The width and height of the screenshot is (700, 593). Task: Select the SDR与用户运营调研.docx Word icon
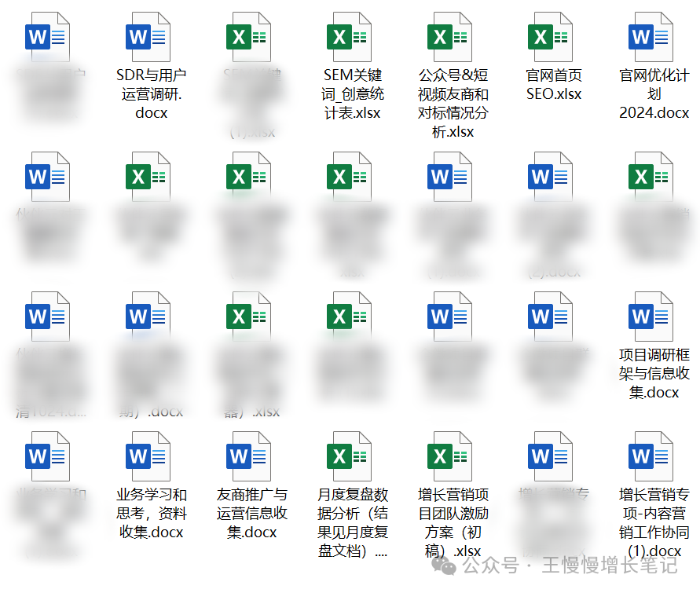click(x=147, y=35)
